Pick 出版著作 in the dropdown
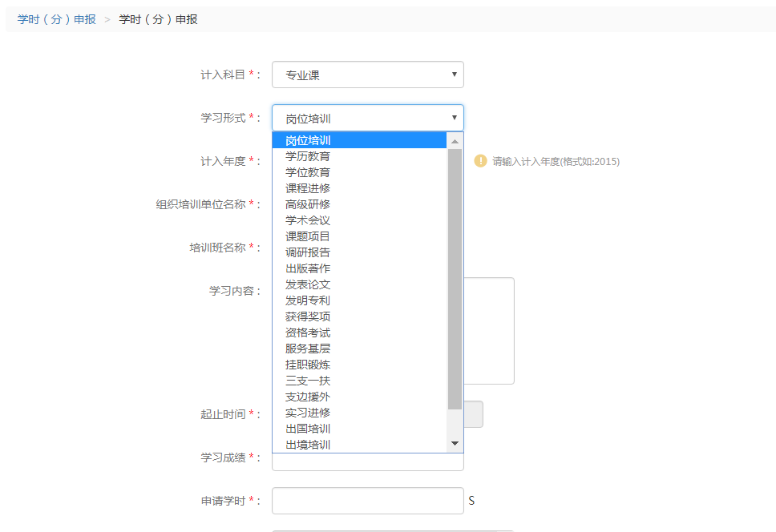The image size is (776, 532). pos(308,268)
